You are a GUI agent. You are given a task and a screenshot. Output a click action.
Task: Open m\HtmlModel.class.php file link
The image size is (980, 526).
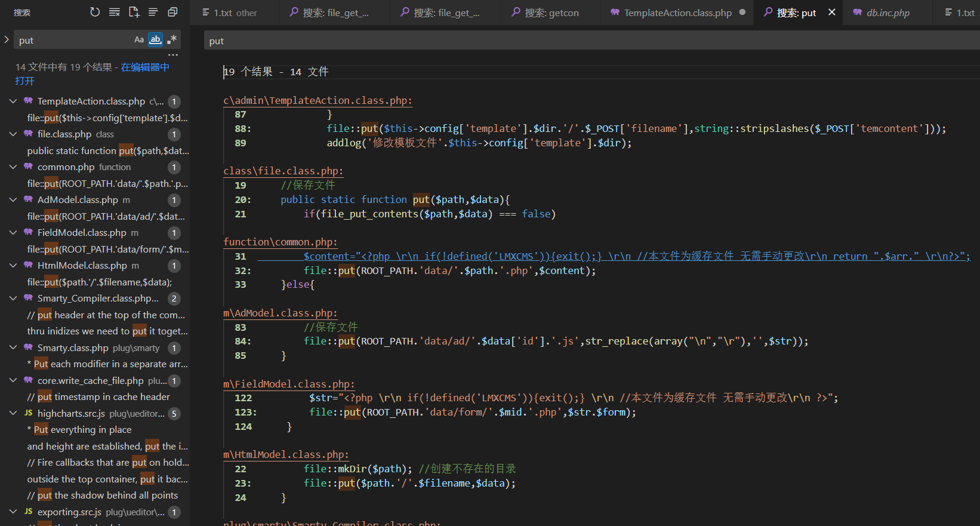[286, 454]
